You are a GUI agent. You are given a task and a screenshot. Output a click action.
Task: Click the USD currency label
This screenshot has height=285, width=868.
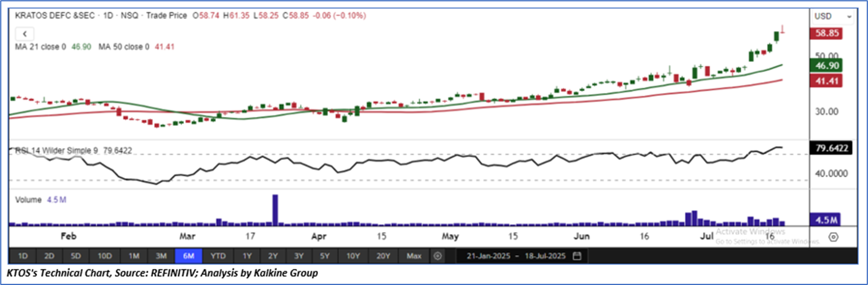[823, 17]
